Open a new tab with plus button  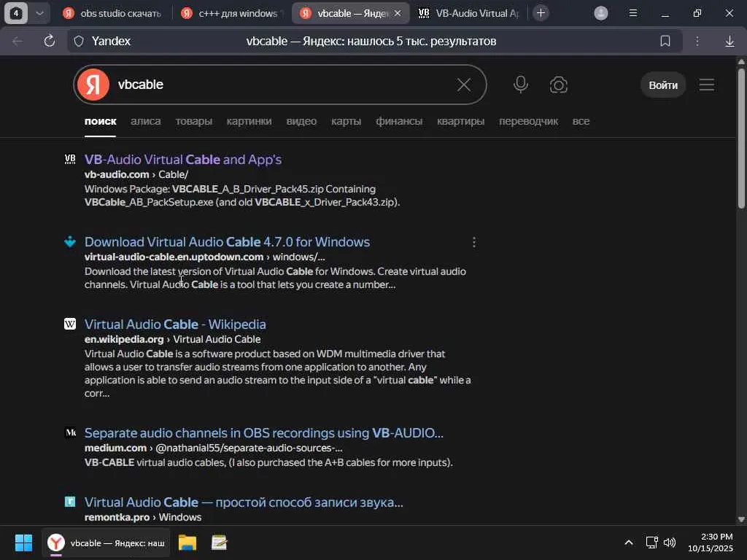click(541, 13)
